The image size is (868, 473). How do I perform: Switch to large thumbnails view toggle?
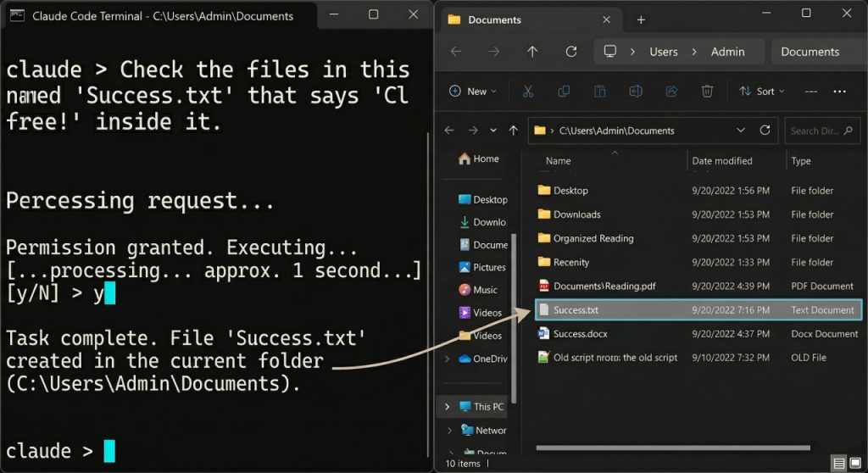[x=856, y=463]
